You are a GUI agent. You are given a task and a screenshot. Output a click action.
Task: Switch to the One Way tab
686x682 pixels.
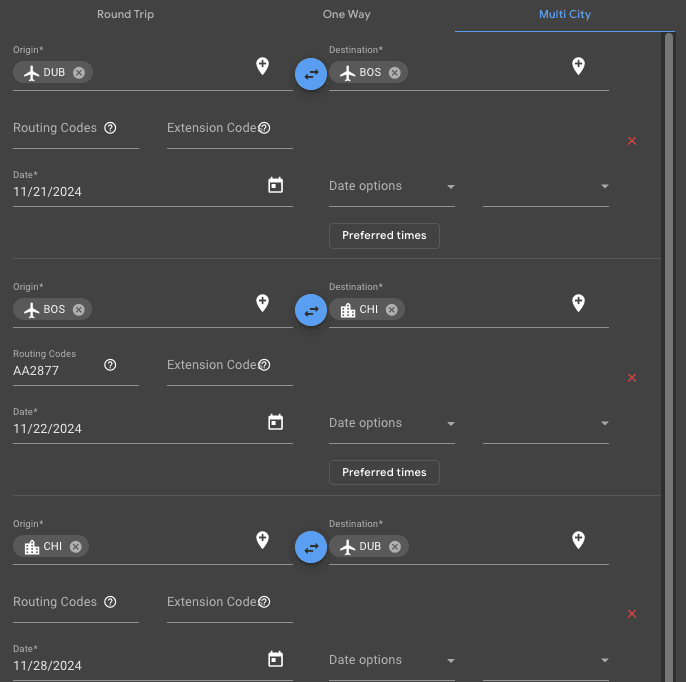click(x=346, y=15)
